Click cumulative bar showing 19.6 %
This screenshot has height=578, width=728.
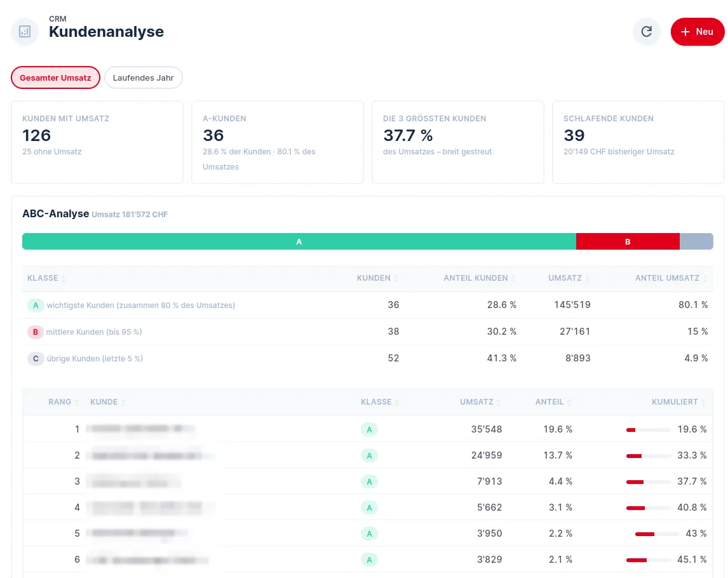pos(648,430)
